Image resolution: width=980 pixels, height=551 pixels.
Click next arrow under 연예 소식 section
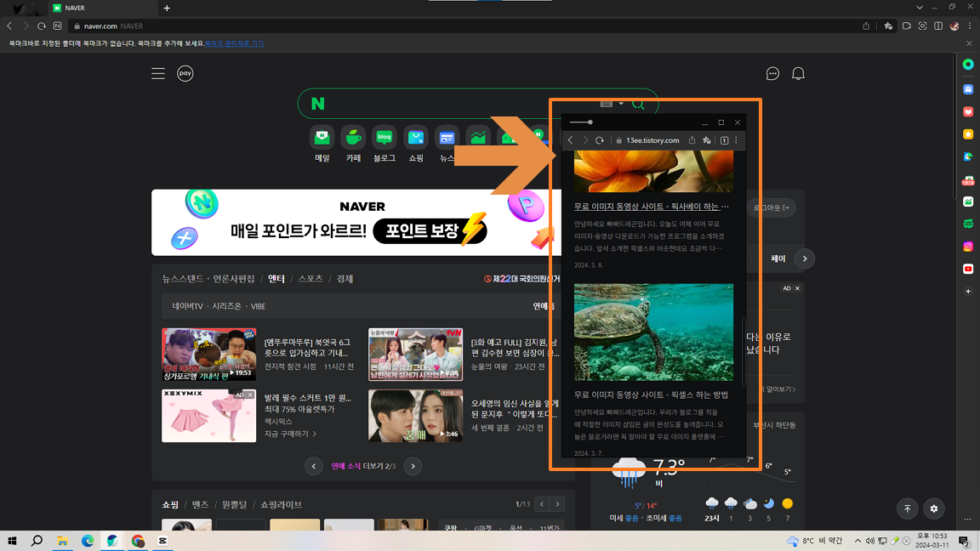(413, 466)
